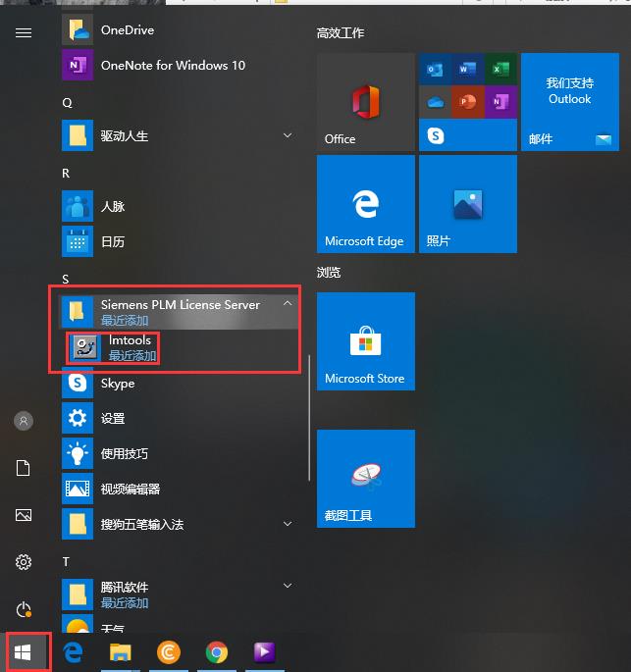The image size is (631, 672).
Task: Open the Microsoft Store tile
Action: click(x=366, y=341)
